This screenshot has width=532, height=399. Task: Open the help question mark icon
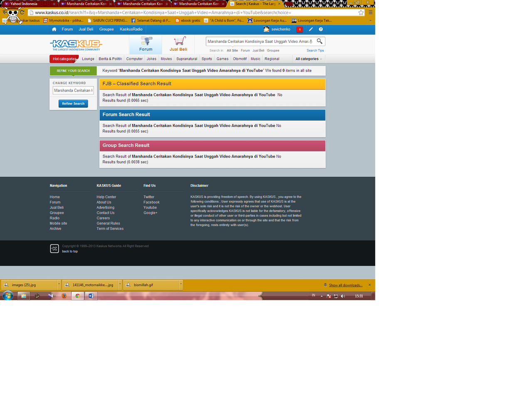[x=321, y=30]
